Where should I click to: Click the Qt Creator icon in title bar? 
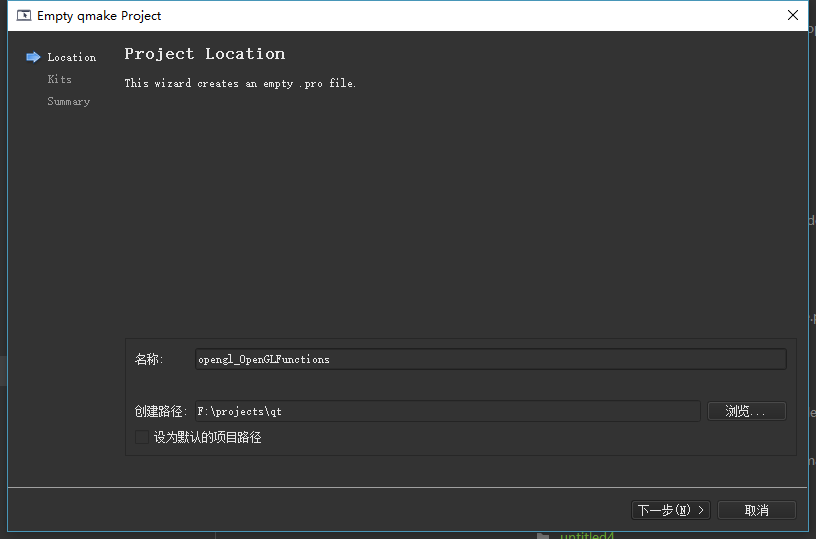pyautogui.click(x=24, y=16)
